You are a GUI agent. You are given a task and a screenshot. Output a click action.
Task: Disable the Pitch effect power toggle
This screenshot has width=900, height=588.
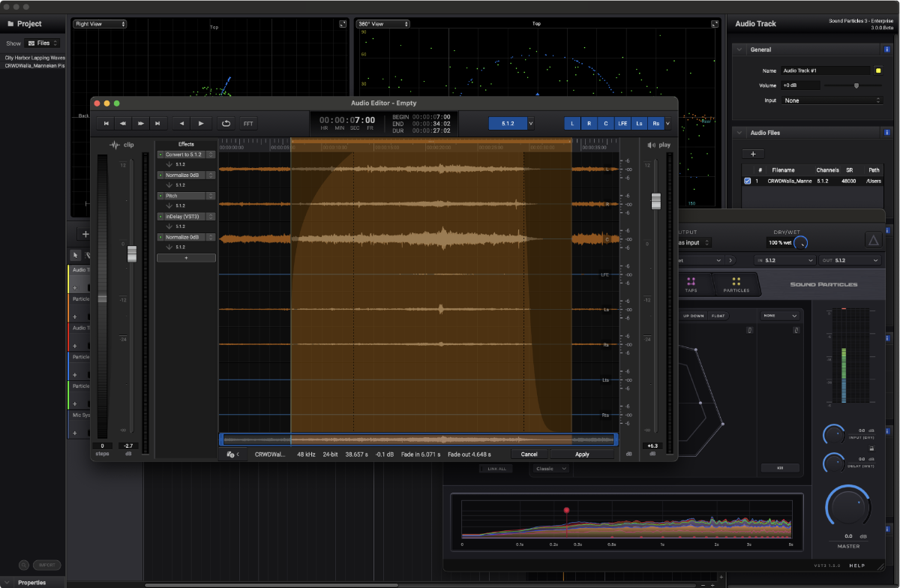(x=160, y=196)
